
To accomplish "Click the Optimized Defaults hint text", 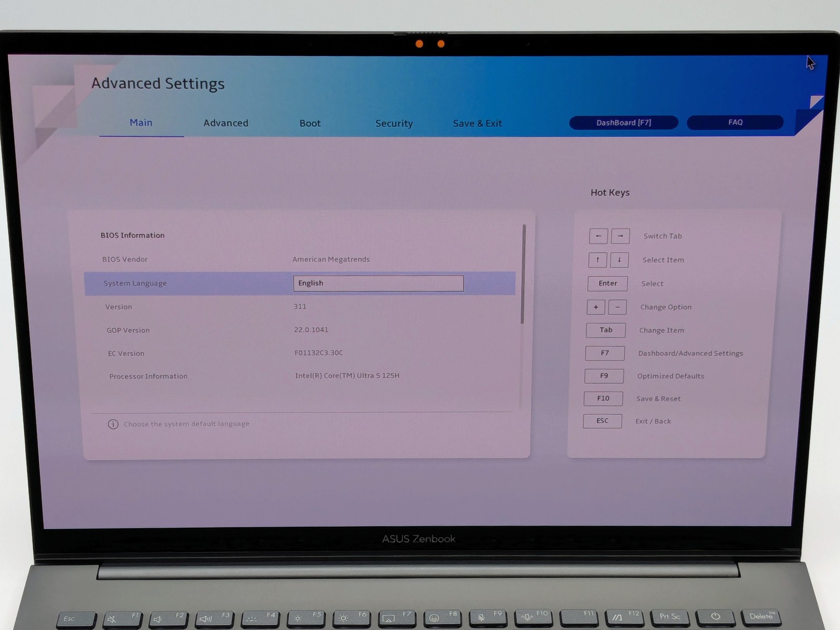I will pos(670,376).
